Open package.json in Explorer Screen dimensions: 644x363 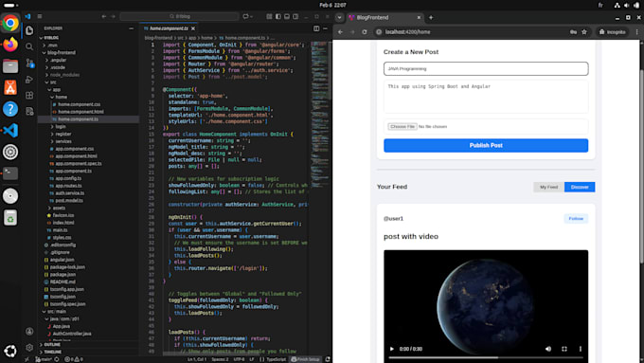(x=63, y=275)
